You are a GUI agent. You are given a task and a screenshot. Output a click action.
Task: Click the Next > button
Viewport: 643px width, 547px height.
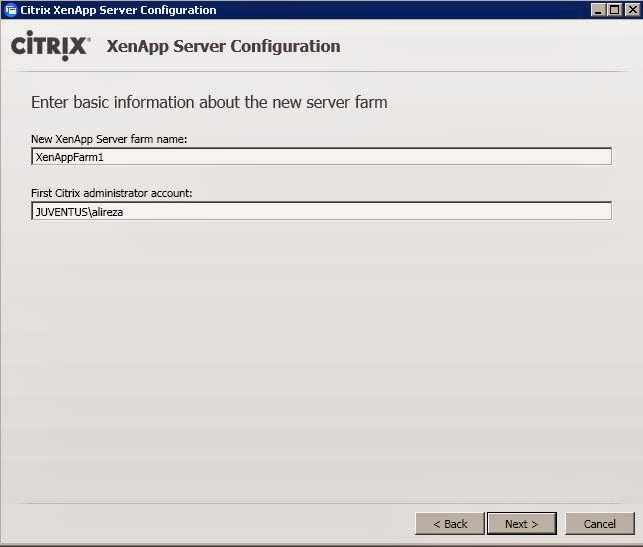pyautogui.click(x=522, y=524)
